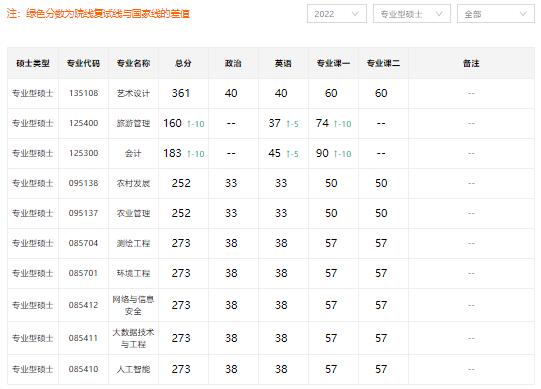The height and width of the screenshot is (389, 541).
Task: Select the 环境工程 major name
Action: [133, 273]
